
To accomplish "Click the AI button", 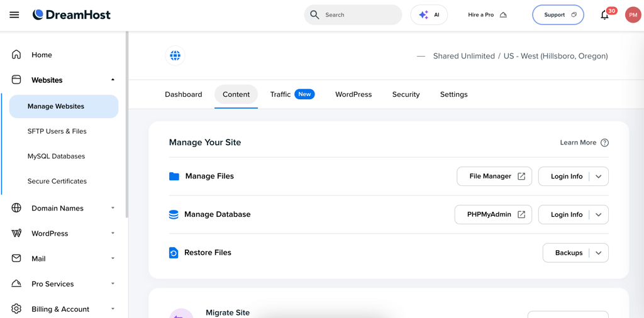I will point(429,15).
